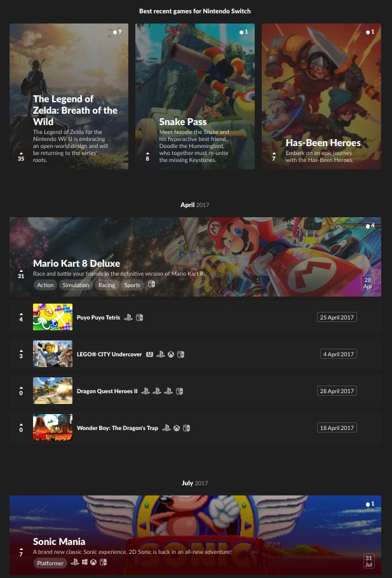Upvote Mario Kart 8 Deluxe
The width and height of the screenshot is (392, 578).
(21, 274)
